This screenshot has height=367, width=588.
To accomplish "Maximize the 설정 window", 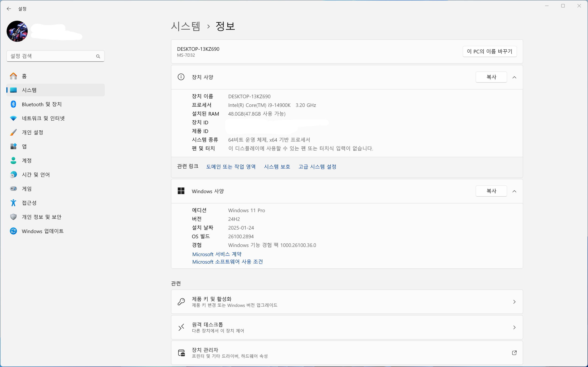I will 563,6.
